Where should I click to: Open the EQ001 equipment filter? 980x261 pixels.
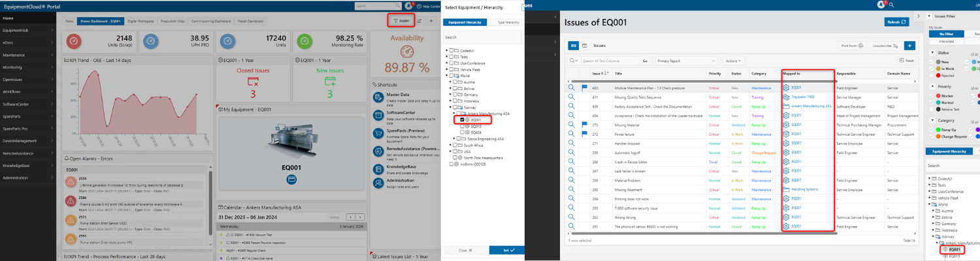pos(402,21)
